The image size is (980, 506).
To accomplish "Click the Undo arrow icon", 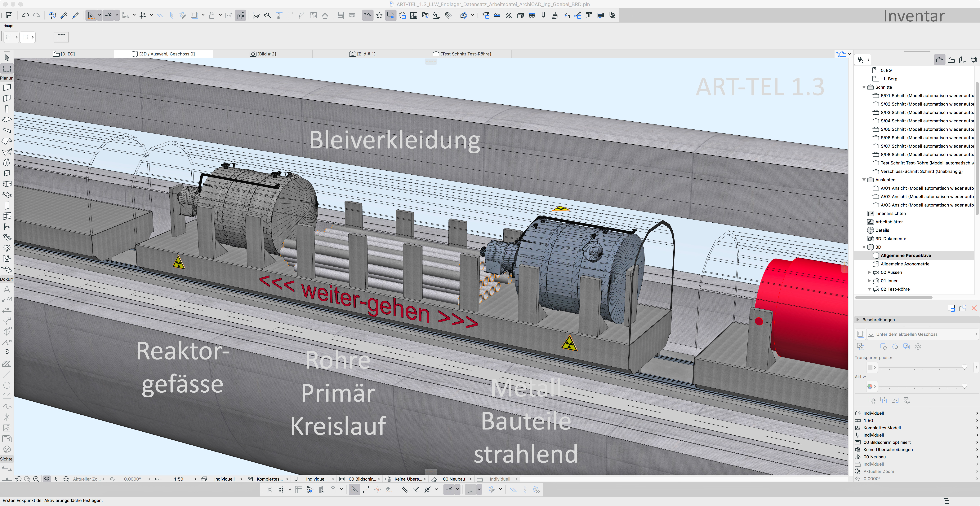I will pos(25,15).
